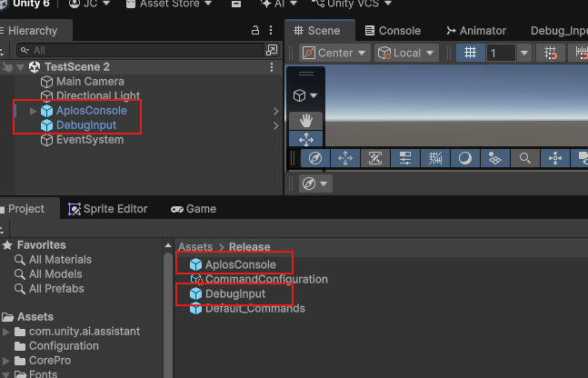Click Release in the breadcrumb path
588x378 pixels.
click(x=250, y=247)
